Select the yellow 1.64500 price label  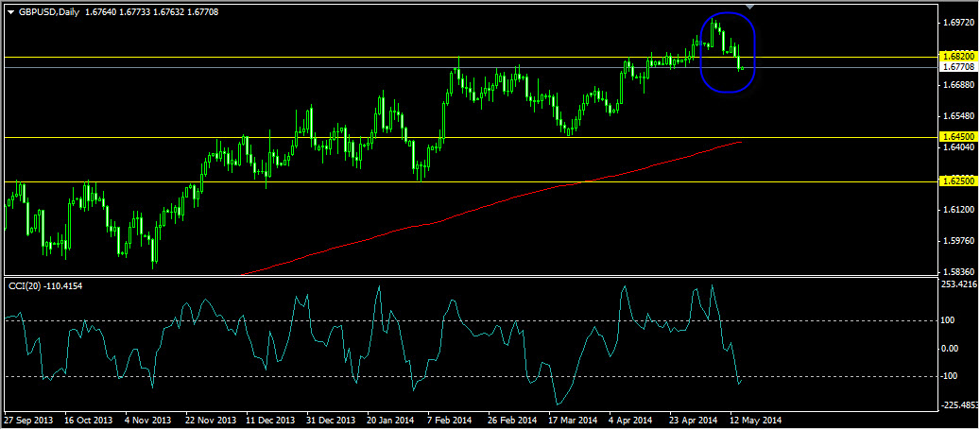[x=960, y=136]
